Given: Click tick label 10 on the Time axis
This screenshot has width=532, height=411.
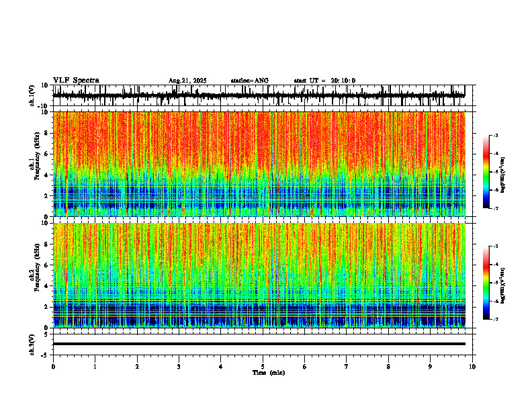Looking at the screenshot, I should tap(472, 367).
